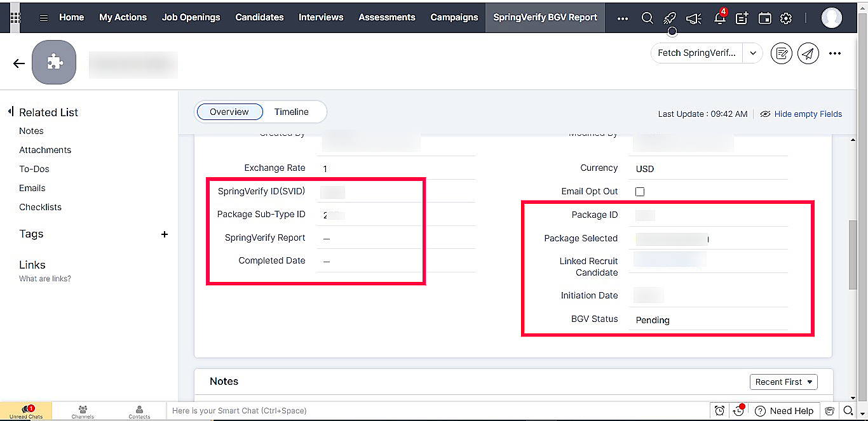Screen dimensions: 868x421
Task: Click the Completed Date field value
Action: [x=327, y=261]
